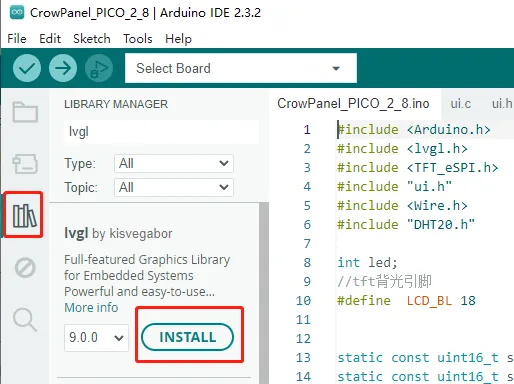Screen dimensions: 514x384
Task: Focus the library search field containing lvgl
Action: (161, 132)
